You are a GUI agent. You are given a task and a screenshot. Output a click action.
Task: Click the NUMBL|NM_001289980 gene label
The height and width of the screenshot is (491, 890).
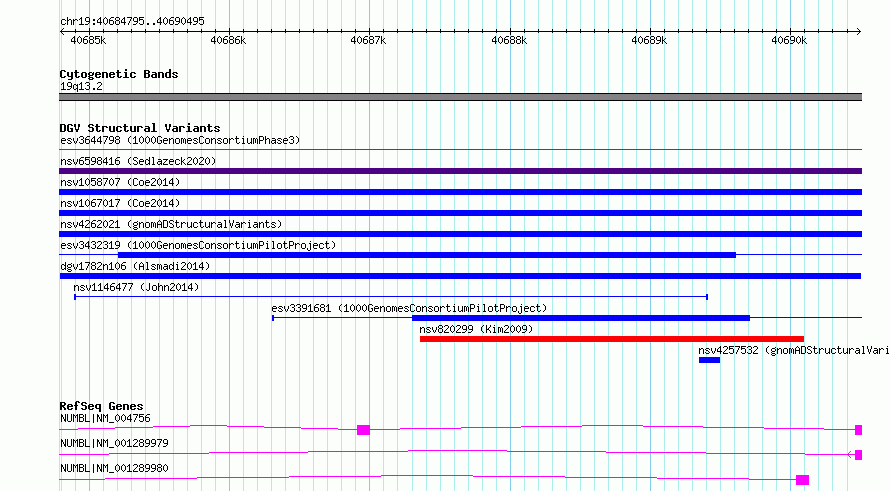pyautogui.click(x=114, y=468)
